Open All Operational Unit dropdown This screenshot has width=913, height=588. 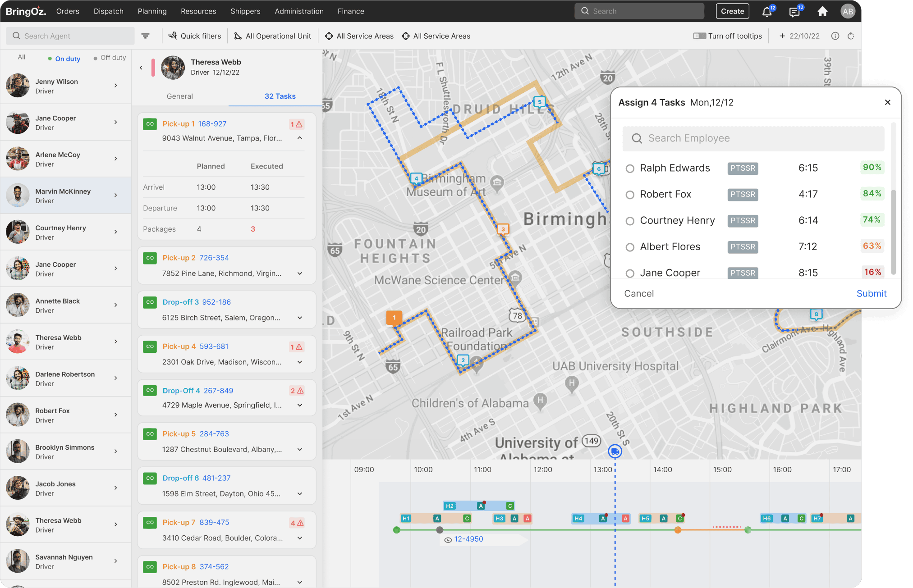click(x=272, y=36)
